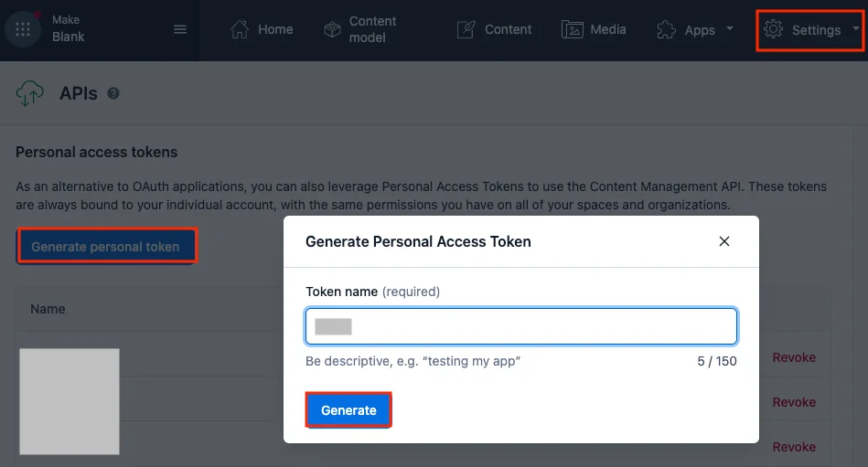
Task: Click the Apps puzzle piece icon
Action: (666, 30)
